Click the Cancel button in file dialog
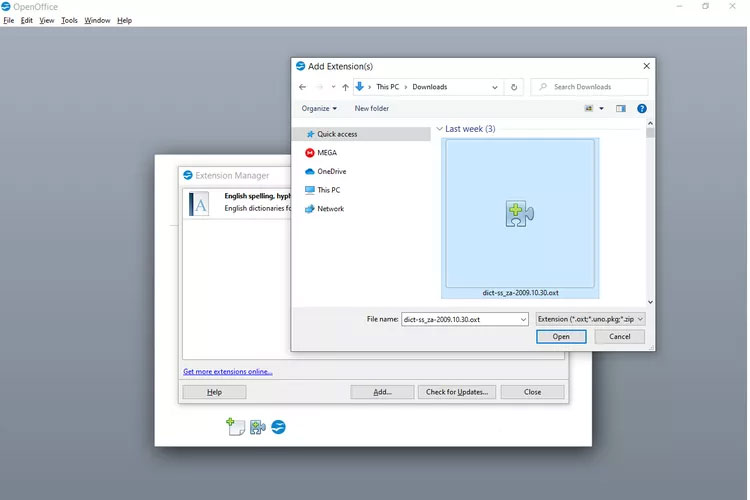750x500 pixels. 619,337
